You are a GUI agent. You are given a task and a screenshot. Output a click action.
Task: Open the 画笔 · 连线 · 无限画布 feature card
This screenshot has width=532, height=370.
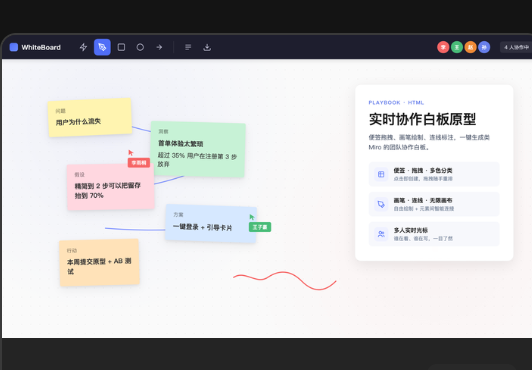click(434, 204)
